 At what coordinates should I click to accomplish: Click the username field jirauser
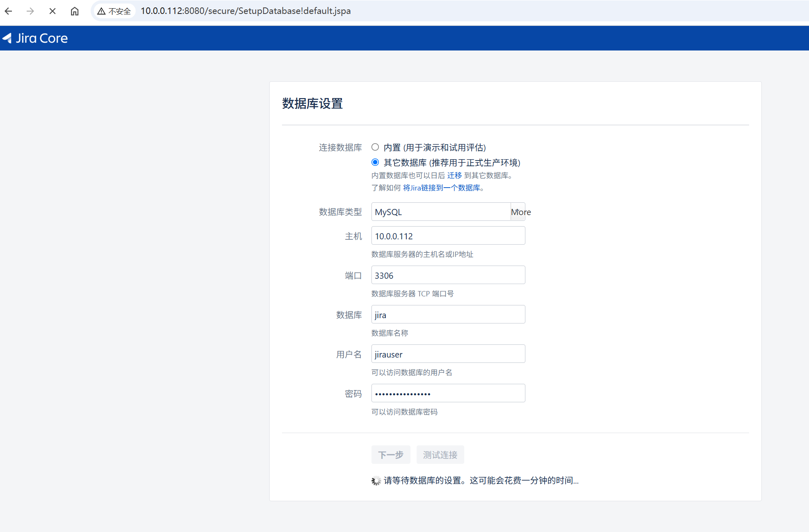click(x=448, y=354)
